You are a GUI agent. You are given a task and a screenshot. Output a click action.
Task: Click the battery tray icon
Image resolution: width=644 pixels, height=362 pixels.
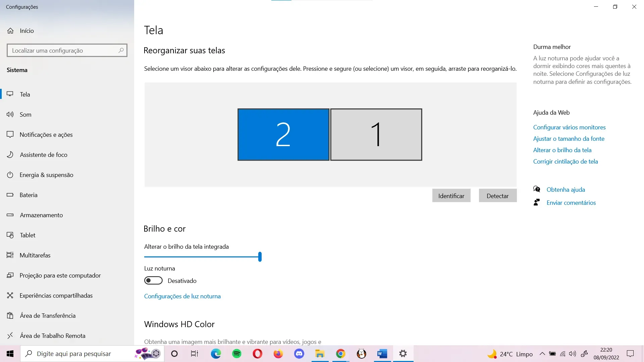552,354
